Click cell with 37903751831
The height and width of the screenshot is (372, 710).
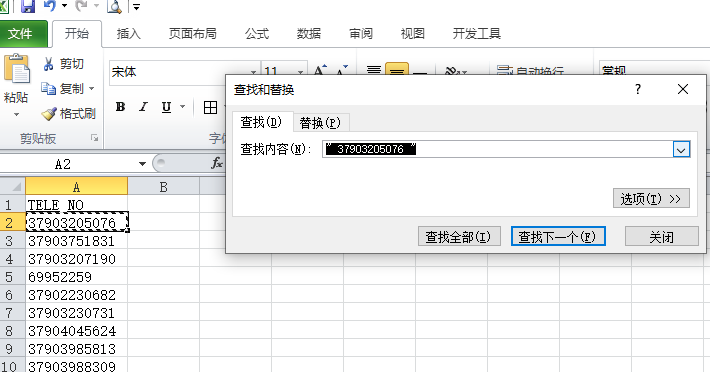click(77, 241)
